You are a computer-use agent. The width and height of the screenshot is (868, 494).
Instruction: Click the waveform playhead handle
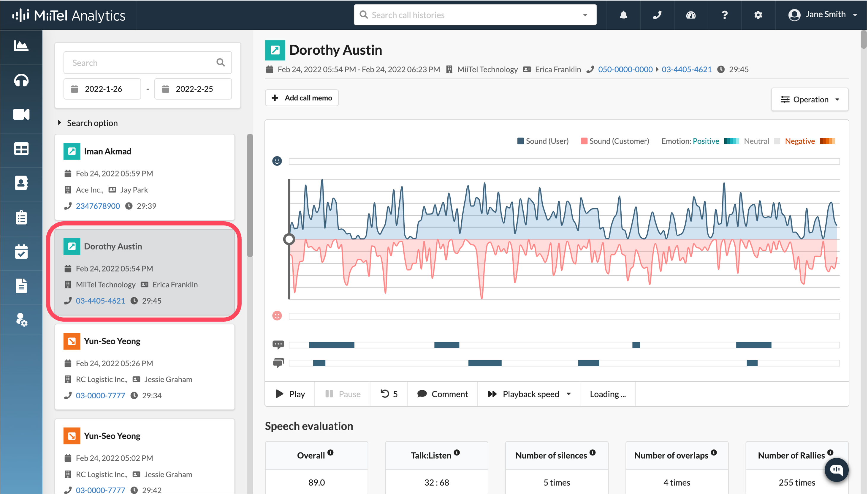289,239
